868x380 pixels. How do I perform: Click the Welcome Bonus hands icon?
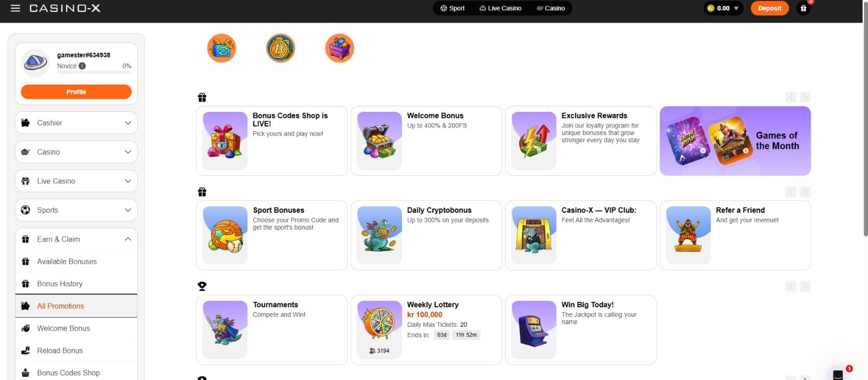click(25, 328)
